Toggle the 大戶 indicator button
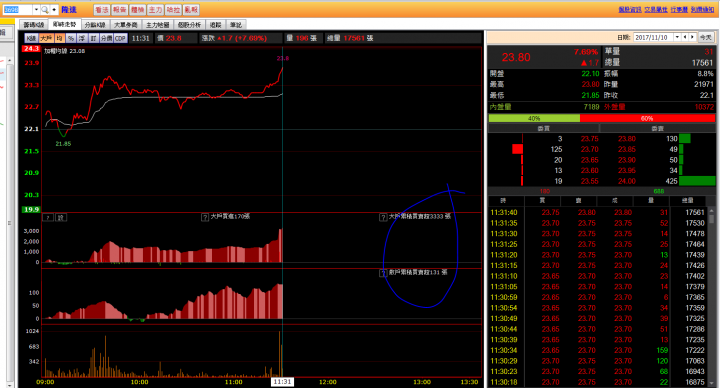Viewport: 720px width, 388px height. (46, 38)
